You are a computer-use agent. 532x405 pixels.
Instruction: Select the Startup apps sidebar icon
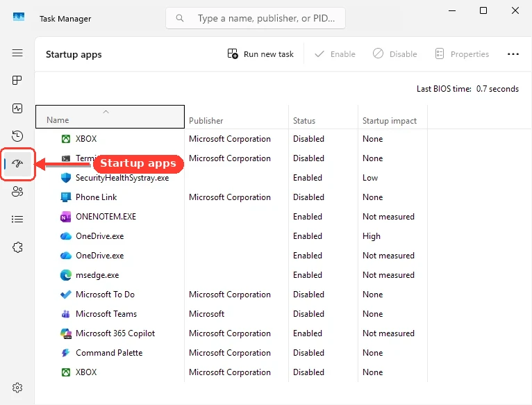pos(17,164)
